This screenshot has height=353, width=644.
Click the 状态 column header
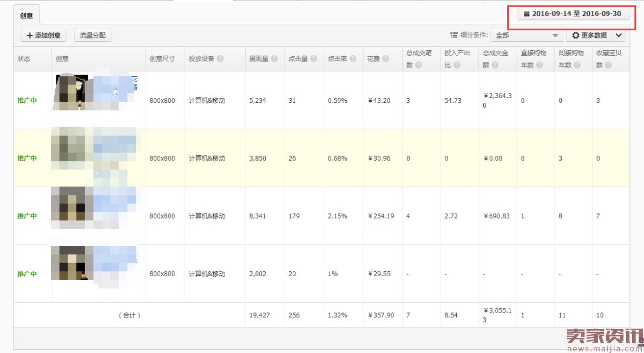click(x=24, y=59)
